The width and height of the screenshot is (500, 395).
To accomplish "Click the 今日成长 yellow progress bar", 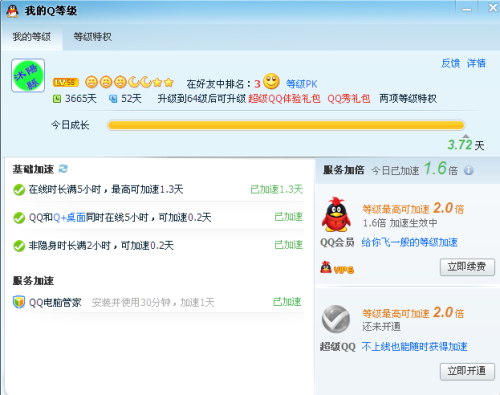I will [286, 125].
